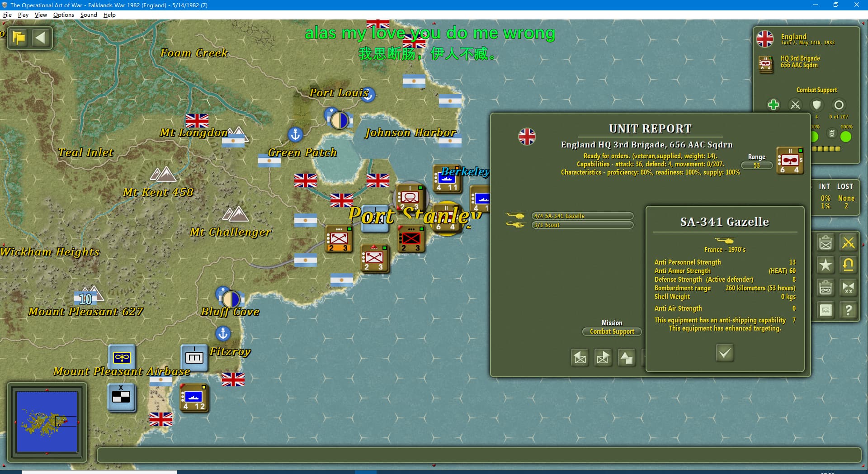Click the formation clipboard infinity icon
868x474 pixels.
pyautogui.click(x=826, y=288)
